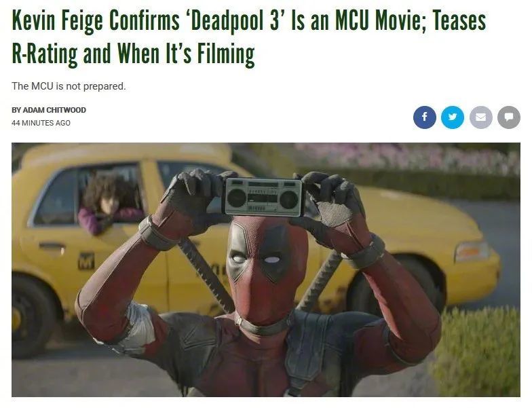This screenshot has width=532, height=408.
Task: Share the article on Facebook
Action: (x=425, y=117)
